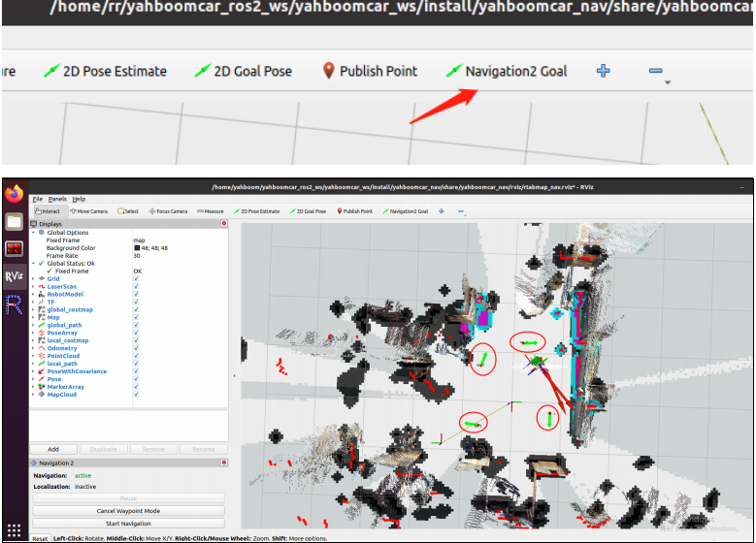The height and width of the screenshot is (543, 756).
Task: Open the Panels menu
Action: pos(57,199)
